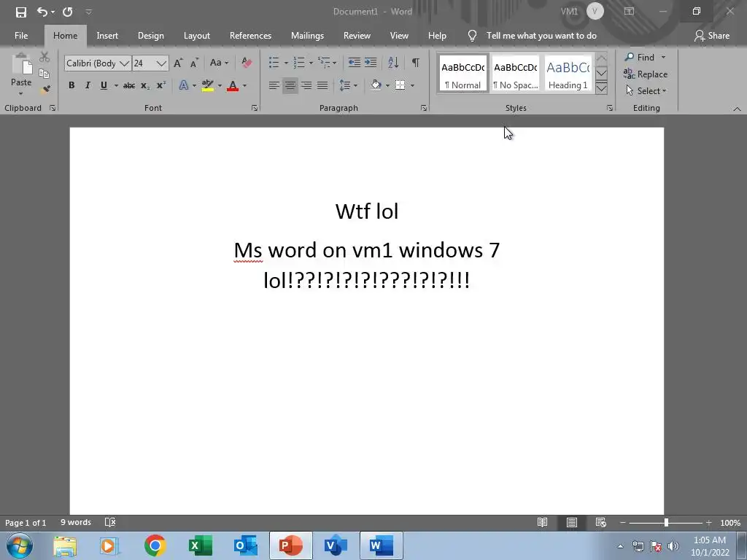
Task: Open Excel from the taskbar
Action: (x=200, y=545)
